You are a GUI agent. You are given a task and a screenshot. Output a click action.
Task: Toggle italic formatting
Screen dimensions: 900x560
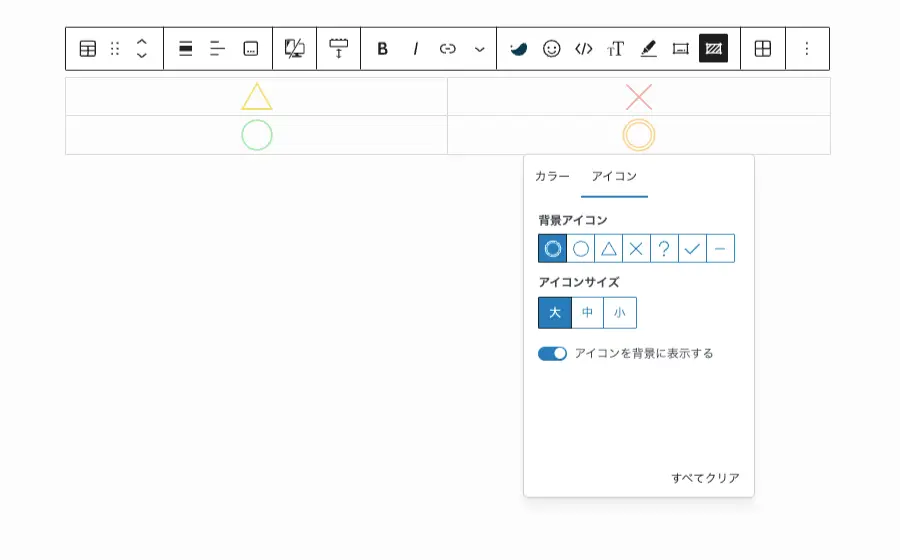415,49
